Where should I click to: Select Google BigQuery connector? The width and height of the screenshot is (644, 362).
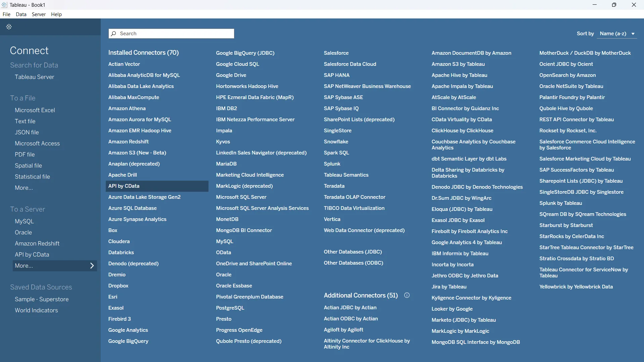pyautogui.click(x=128, y=341)
